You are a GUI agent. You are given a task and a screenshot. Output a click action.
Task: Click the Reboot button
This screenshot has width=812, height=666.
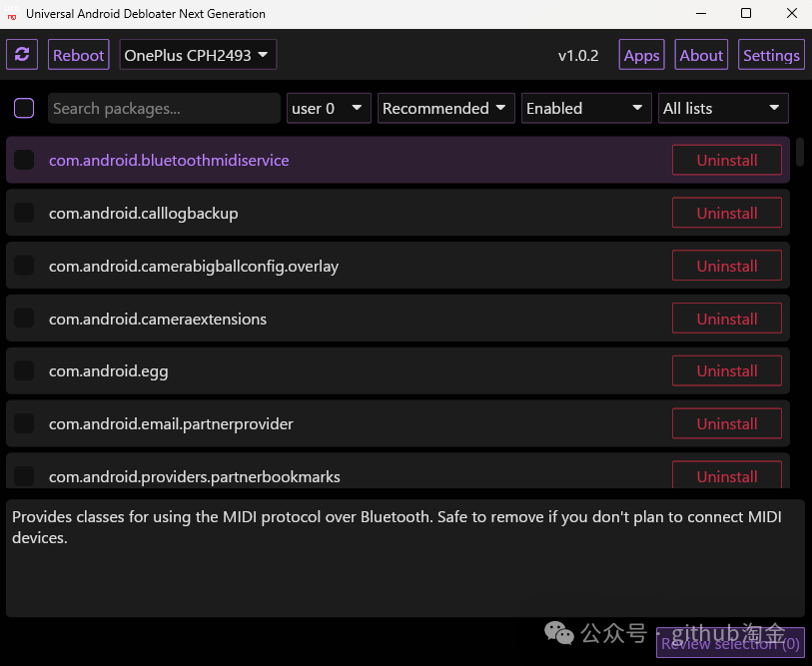click(x=79, y=55)
